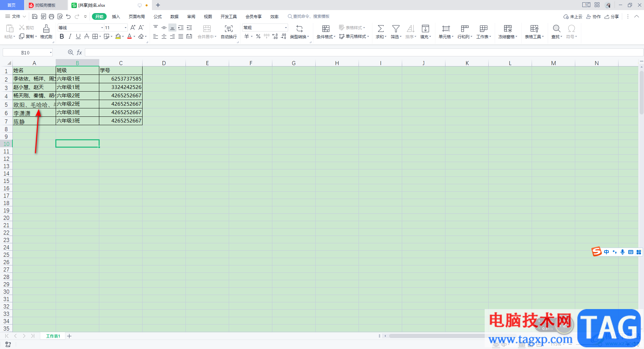The width and height of the screenshot is (644, 349).
Task: Click the Save icon in quick access toolbar
Action: 35,16
